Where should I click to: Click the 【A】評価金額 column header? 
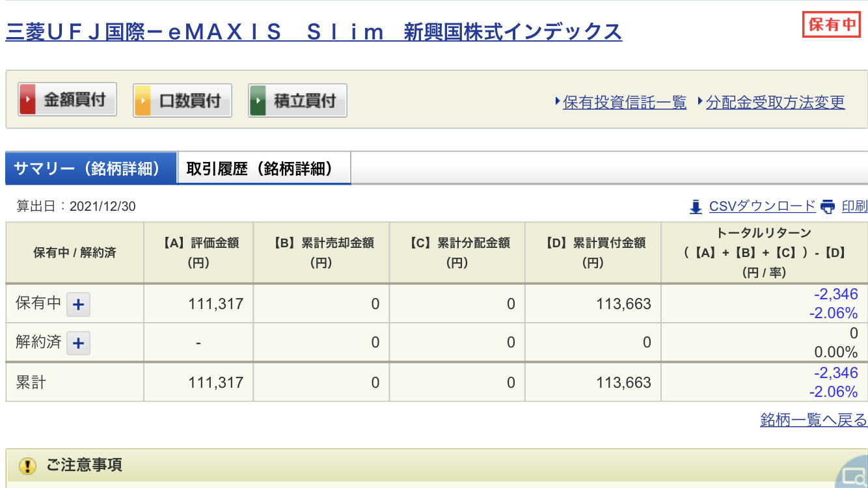coord(198,252)
